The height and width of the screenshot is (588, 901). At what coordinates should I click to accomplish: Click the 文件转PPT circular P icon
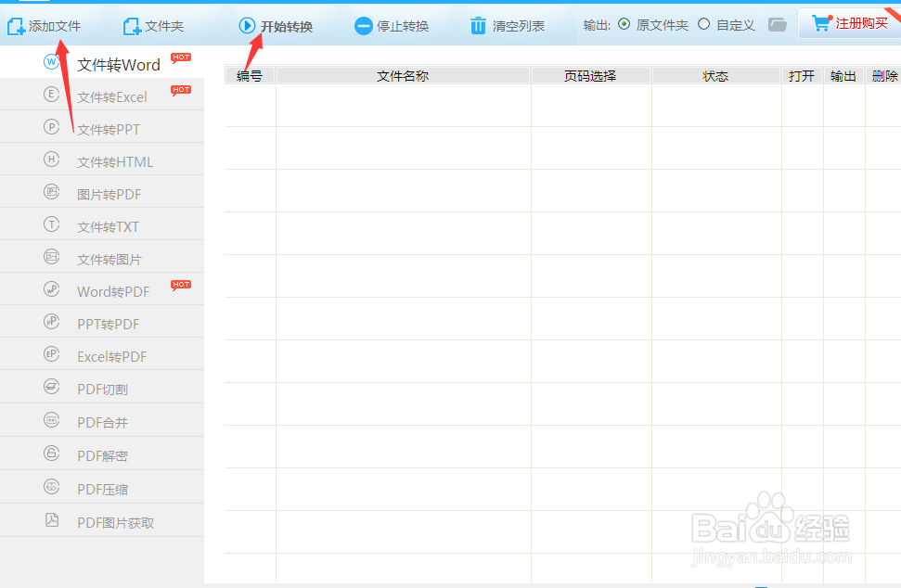[x=51, y=127]
